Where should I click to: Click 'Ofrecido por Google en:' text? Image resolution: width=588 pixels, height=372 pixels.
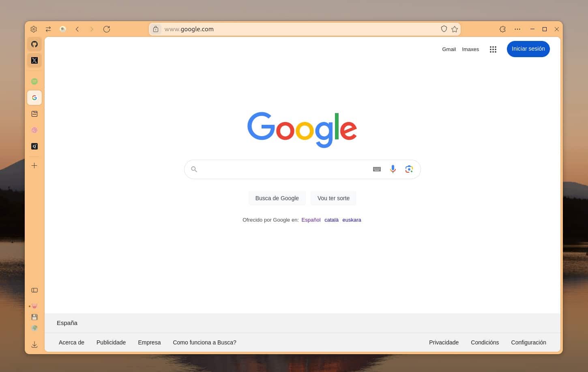pyautogui.click(x=270, y=220)
